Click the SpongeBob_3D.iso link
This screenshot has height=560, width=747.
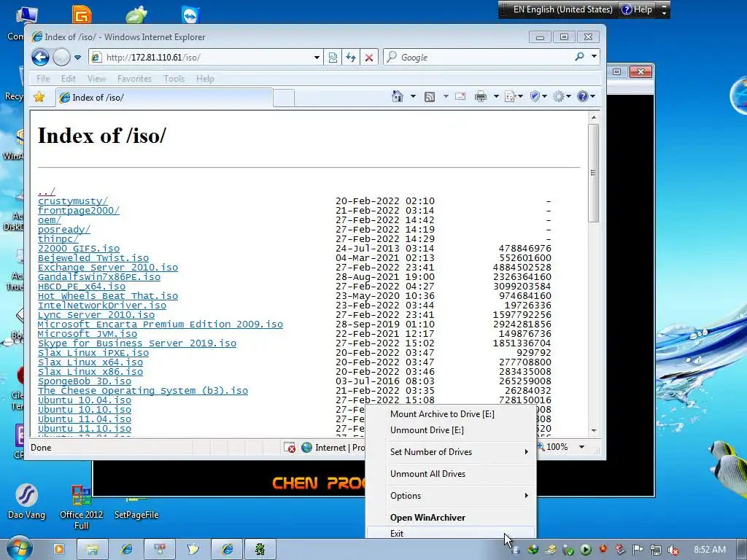pos(85,381)
